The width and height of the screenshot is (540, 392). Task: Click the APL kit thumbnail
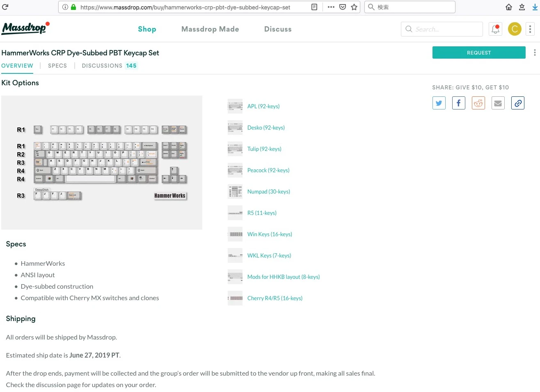[x=235, y=106]
